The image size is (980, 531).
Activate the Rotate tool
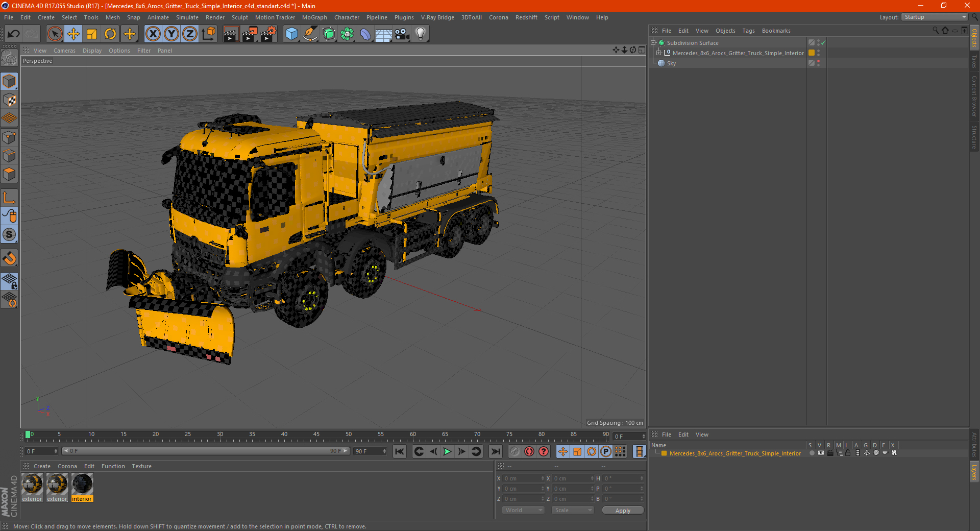110,34
